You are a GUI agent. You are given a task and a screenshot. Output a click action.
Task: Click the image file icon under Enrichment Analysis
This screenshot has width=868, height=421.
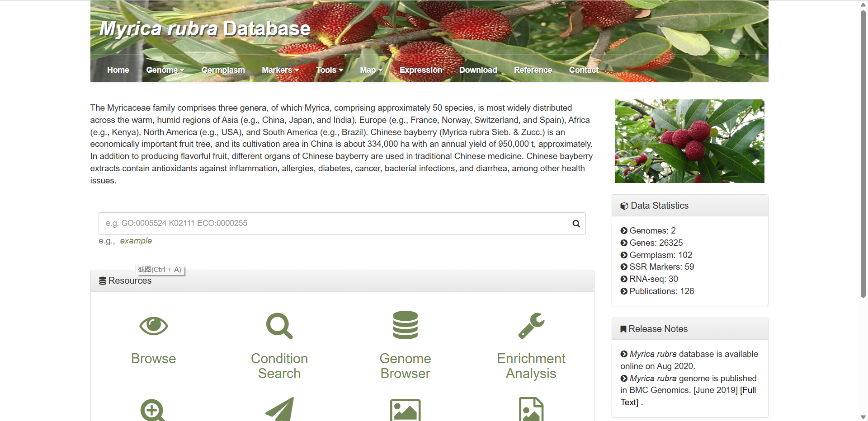531,409
